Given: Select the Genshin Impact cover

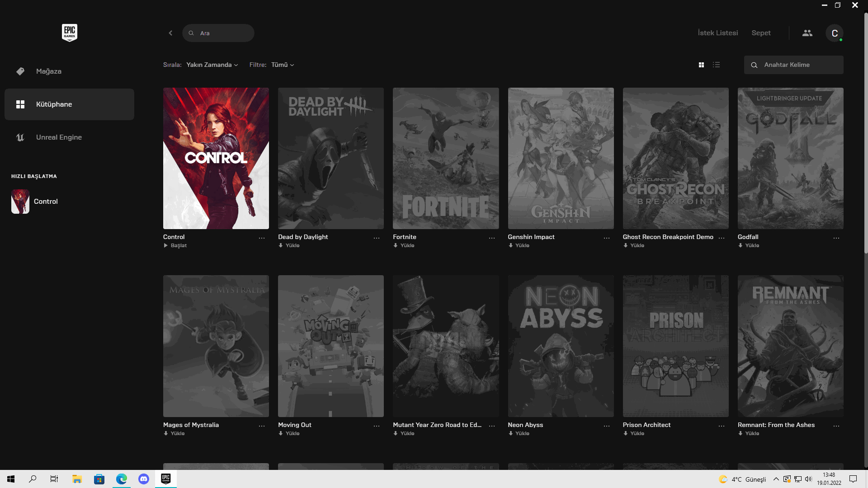Looking at the screenshot, I should [x=561, y=159].
